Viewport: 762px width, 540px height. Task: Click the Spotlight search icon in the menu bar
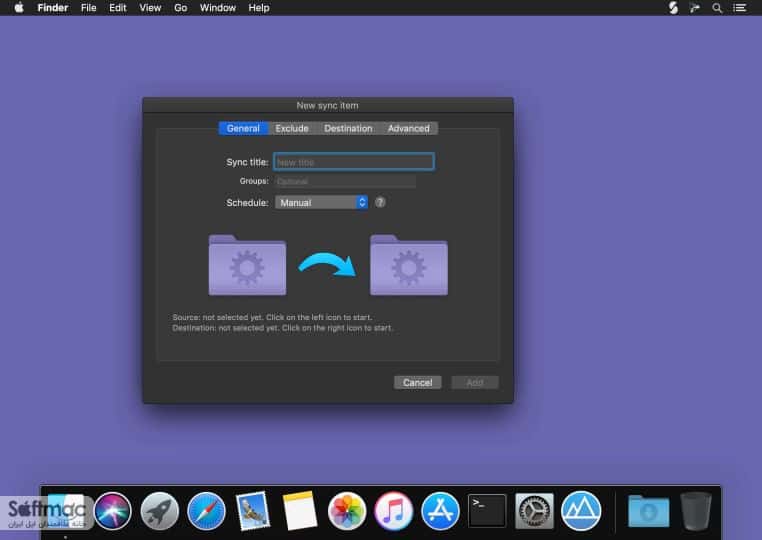coord(717,8)
